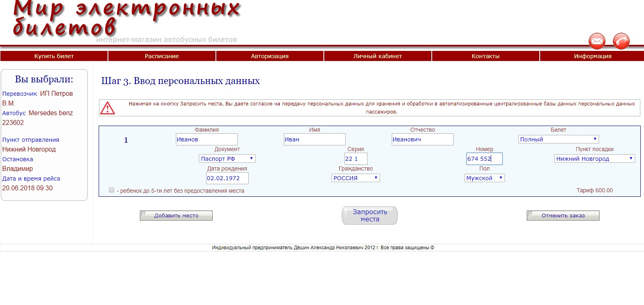The image size is (644, 305).
Task: Click the site logo "Мир электронных билетов"
Action: pos(127,18)
